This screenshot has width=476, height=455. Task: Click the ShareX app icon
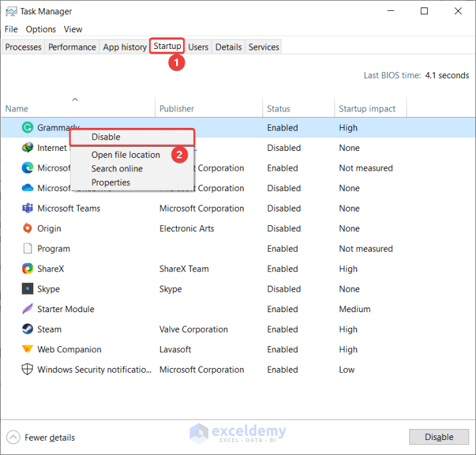tap(27, 269)
